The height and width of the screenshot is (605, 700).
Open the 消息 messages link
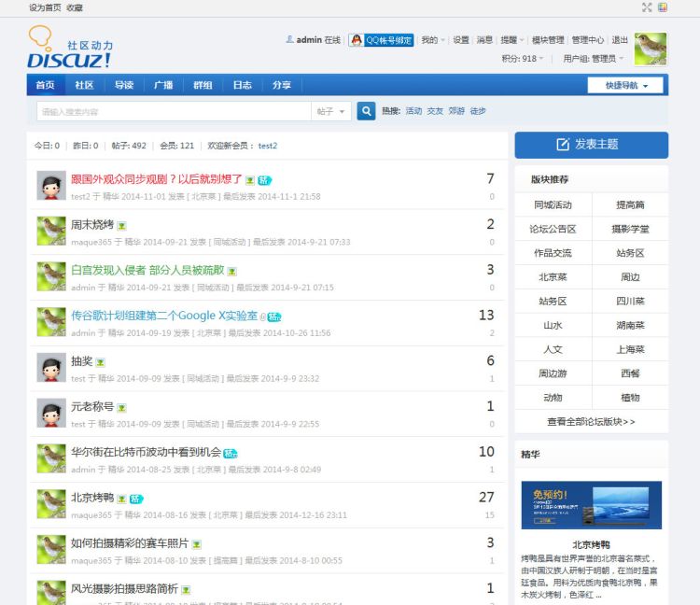pos(484,40)
